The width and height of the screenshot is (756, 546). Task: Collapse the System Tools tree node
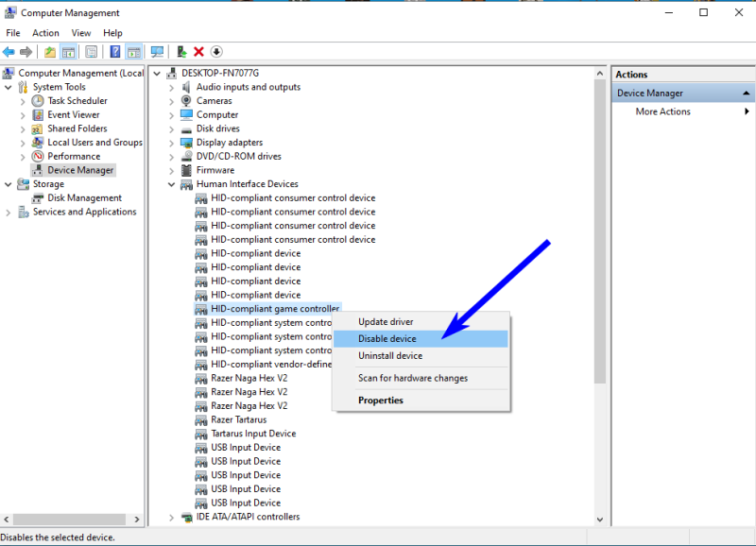9,87
